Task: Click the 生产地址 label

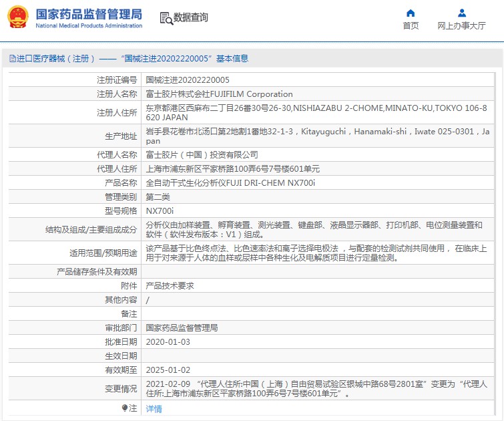Action: [121, 136]
